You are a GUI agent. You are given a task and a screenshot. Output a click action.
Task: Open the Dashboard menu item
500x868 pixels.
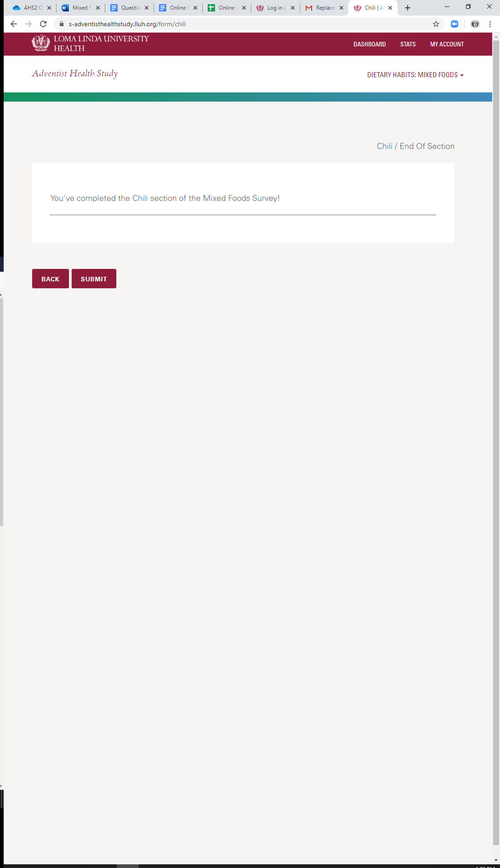(x=369, y=44)
